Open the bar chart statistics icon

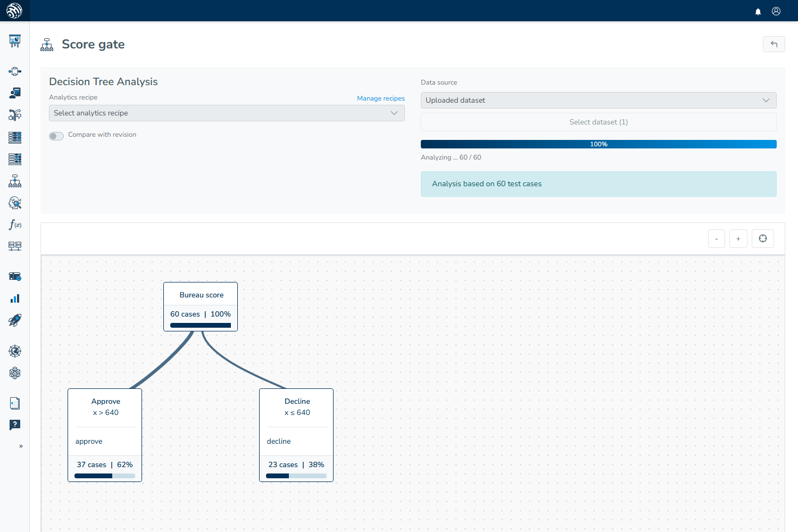pyautogui.click(x=15, y=298)
